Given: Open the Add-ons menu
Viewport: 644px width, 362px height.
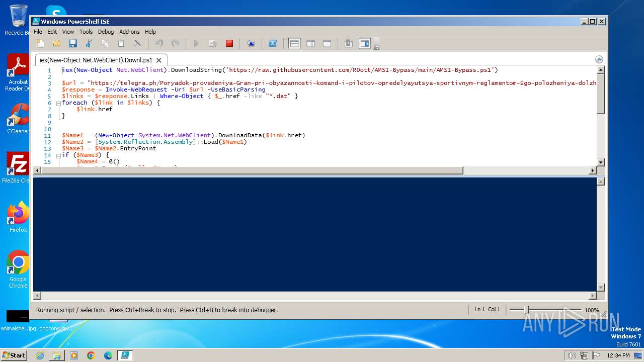Looking at the screenshot, I should pos(129,32).
